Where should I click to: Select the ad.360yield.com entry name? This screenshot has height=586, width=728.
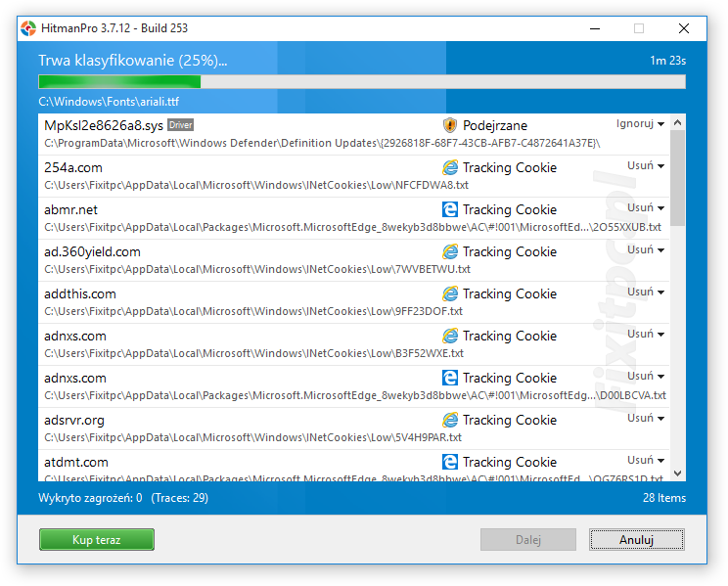pyautogui.click(x=92, y=251)
